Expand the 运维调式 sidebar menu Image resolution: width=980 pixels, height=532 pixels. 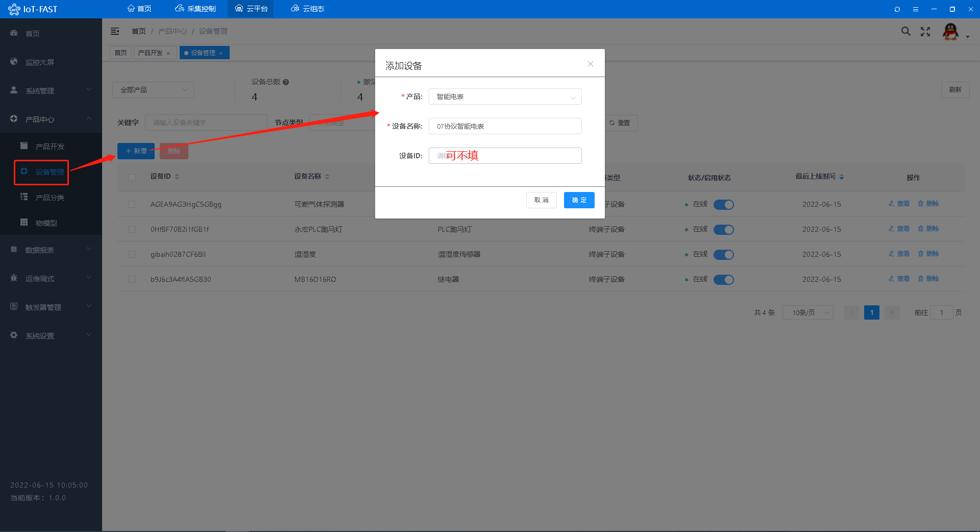[x=51, y=278]
